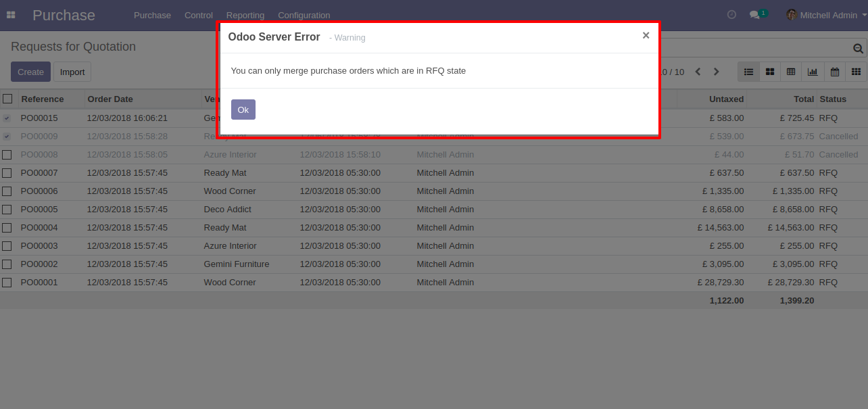Open order PO00015 reference

[x=39, y=118]
